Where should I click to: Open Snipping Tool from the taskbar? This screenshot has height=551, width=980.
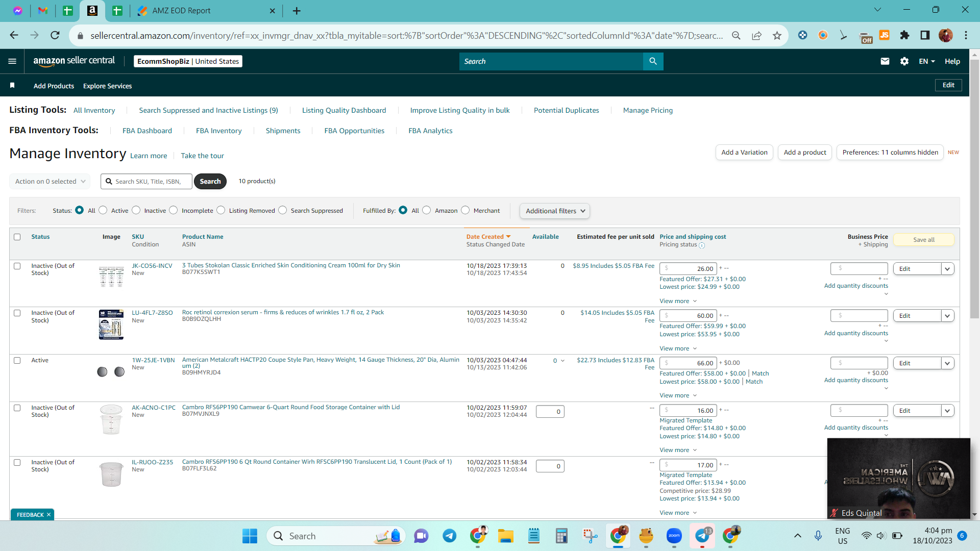click(590, 536)
